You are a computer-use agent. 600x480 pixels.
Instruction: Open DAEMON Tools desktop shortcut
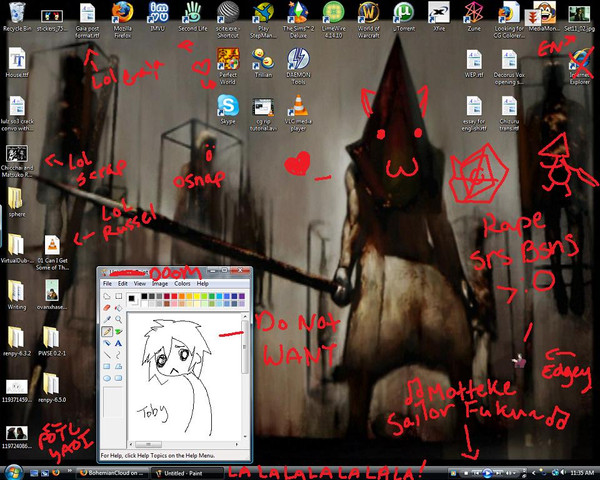pos(298,66)
